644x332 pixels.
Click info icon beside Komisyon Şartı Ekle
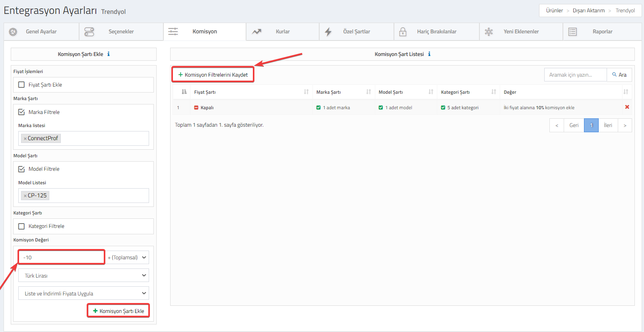click(x=109, y=54)
